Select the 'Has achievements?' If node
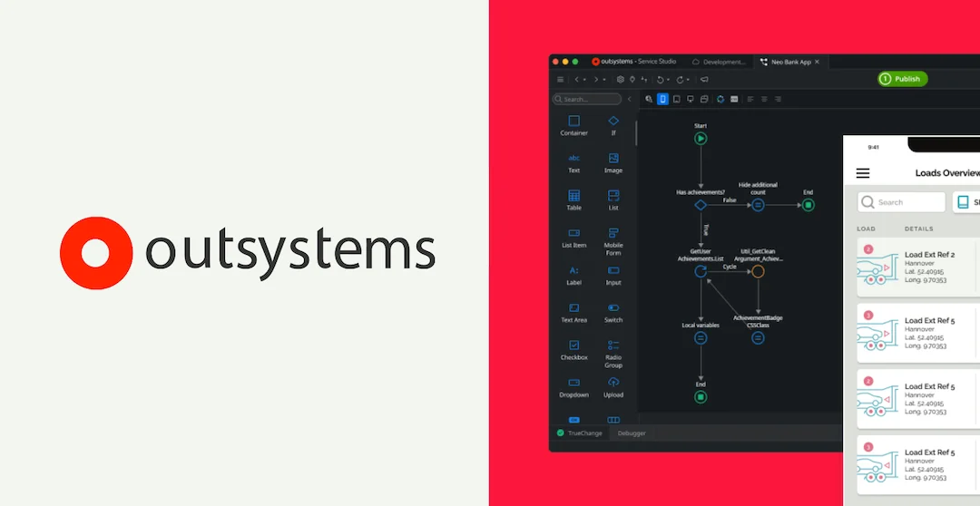 tap(701, 205)
